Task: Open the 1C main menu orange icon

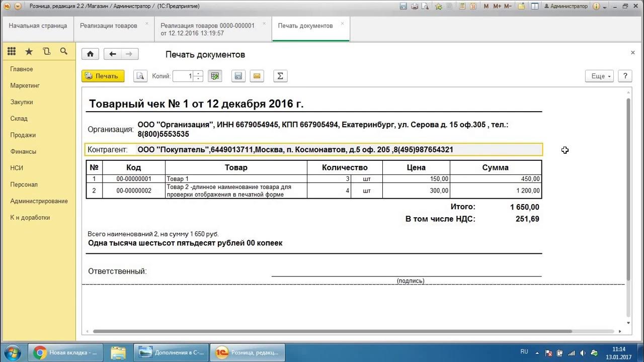Action: click(8, 7)
